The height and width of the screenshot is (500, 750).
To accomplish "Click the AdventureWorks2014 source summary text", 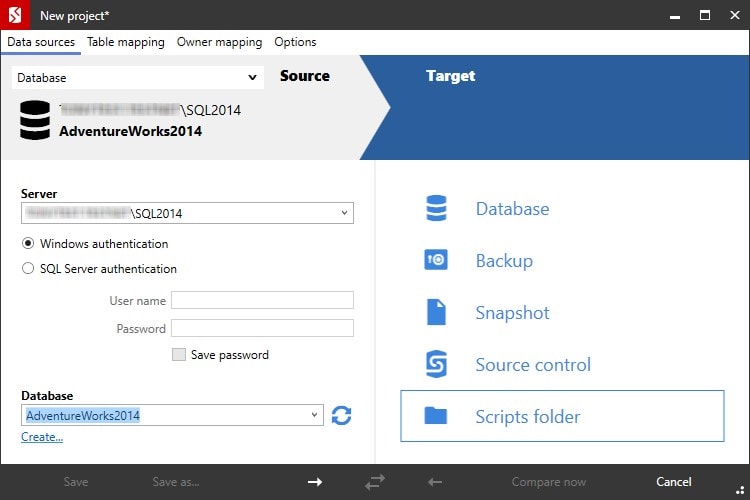I will tap(131, 131).
